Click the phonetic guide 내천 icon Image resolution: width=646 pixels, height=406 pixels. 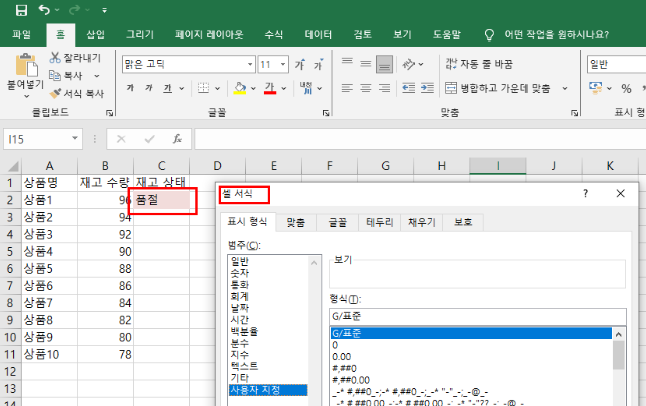click(306, 88)
